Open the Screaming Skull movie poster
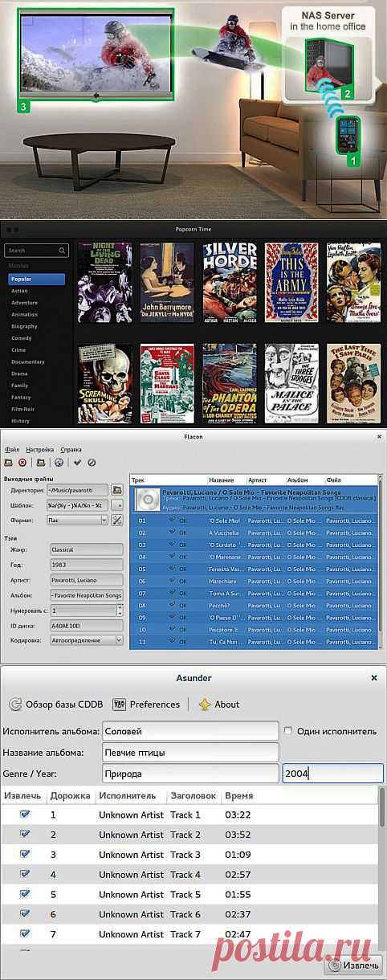The height and width of the screenshot is (980, 387). (104, 384)
